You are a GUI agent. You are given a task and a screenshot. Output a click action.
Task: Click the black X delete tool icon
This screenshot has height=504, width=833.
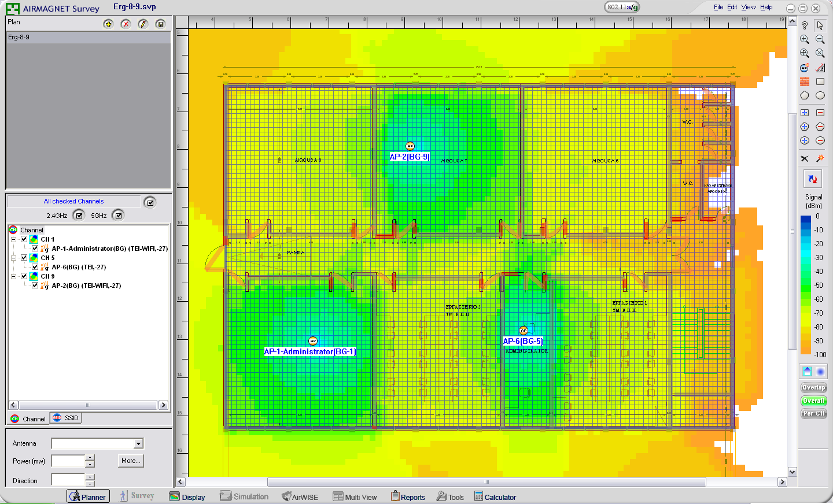point(805,158)
